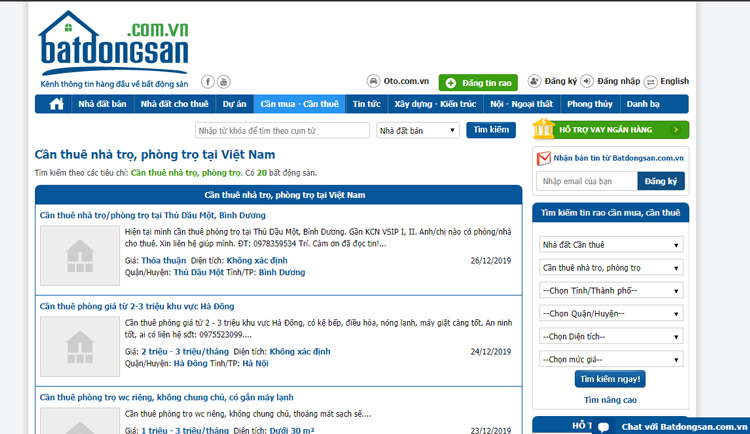Viewport: 750px width, 434px height.
Task: Open the Tin tức menu
Action: (x=367, y=104)
